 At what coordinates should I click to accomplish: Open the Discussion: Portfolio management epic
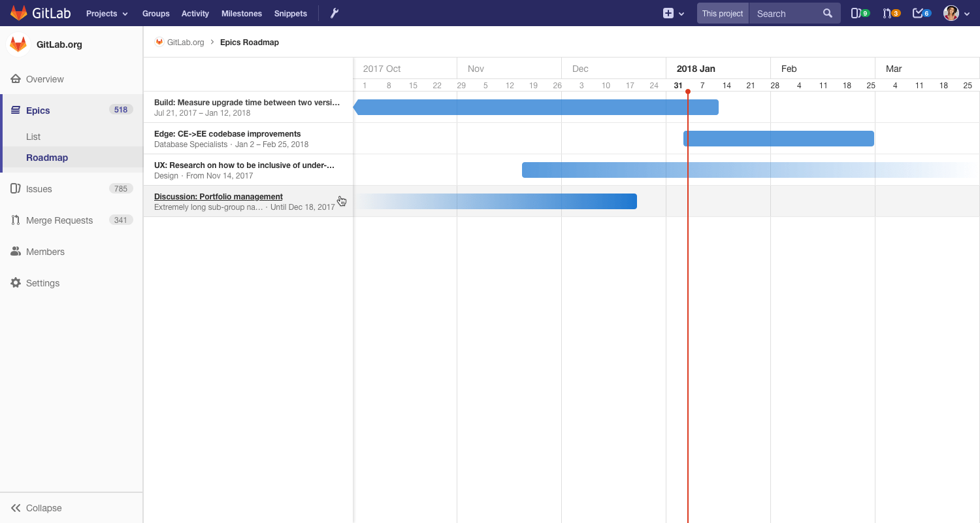pyautogui.click(x=218, y=196)
